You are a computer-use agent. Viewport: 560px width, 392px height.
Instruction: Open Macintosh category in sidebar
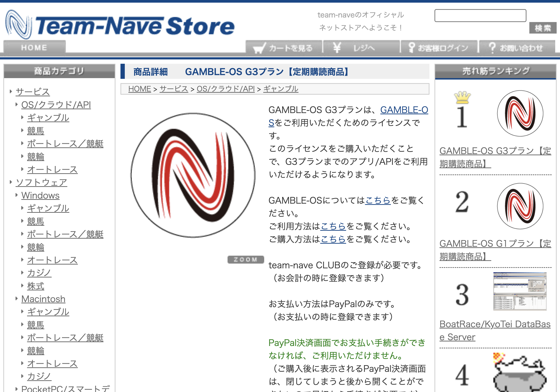pos(43,299)
